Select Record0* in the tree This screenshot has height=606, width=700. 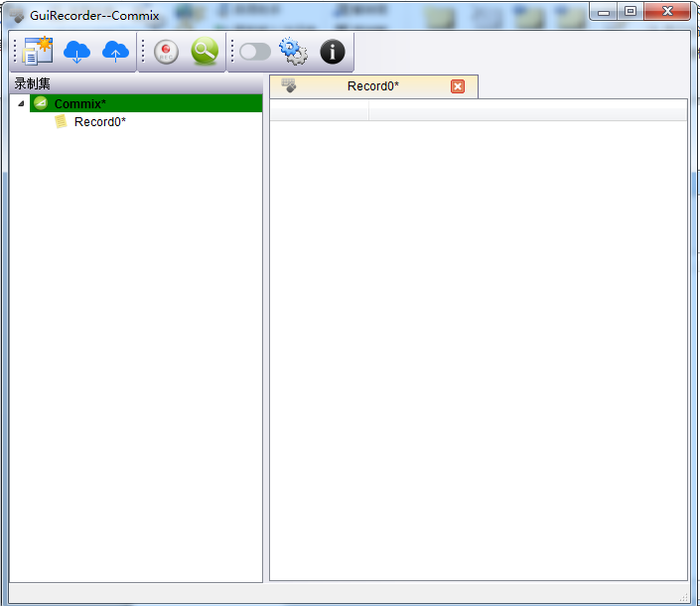(100, 122)
